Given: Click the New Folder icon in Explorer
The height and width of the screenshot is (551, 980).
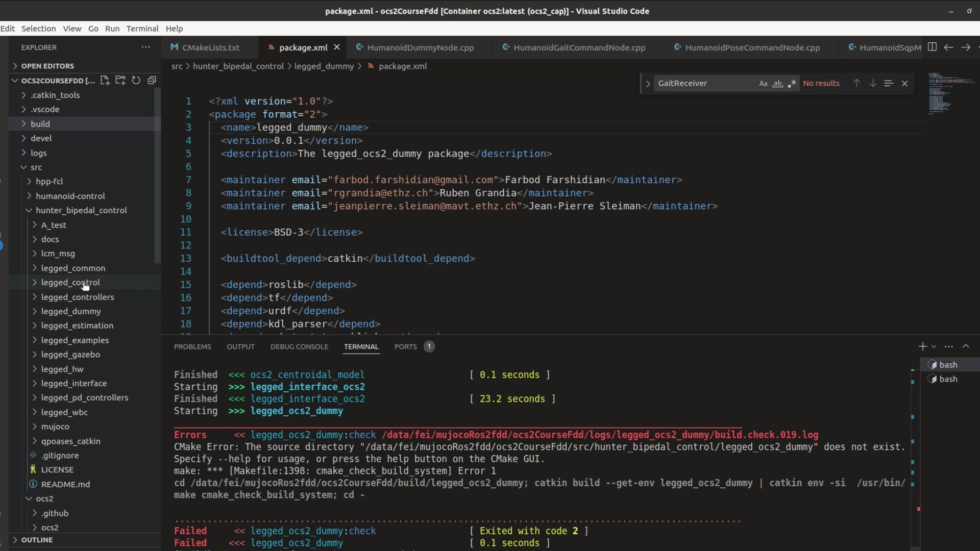Looking at the screenshot, I should pos(120,80).
